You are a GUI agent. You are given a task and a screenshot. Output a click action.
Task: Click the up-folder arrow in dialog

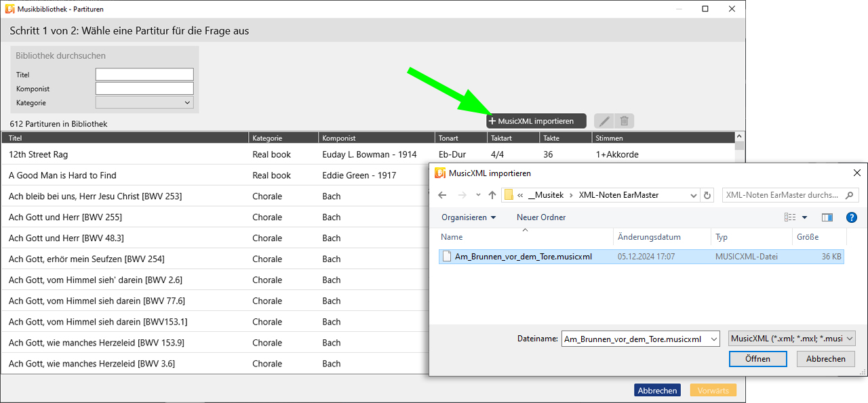click(492, 195)
